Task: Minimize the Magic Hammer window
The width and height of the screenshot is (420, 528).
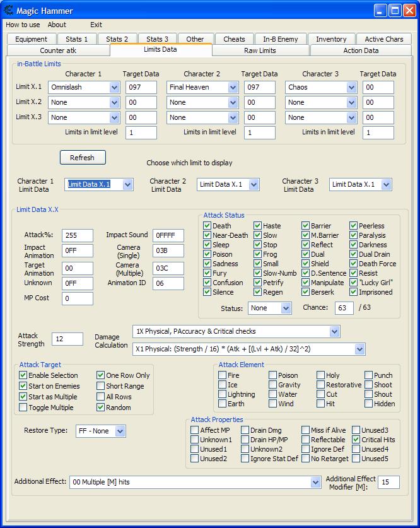Action: (x=380, y=11)
